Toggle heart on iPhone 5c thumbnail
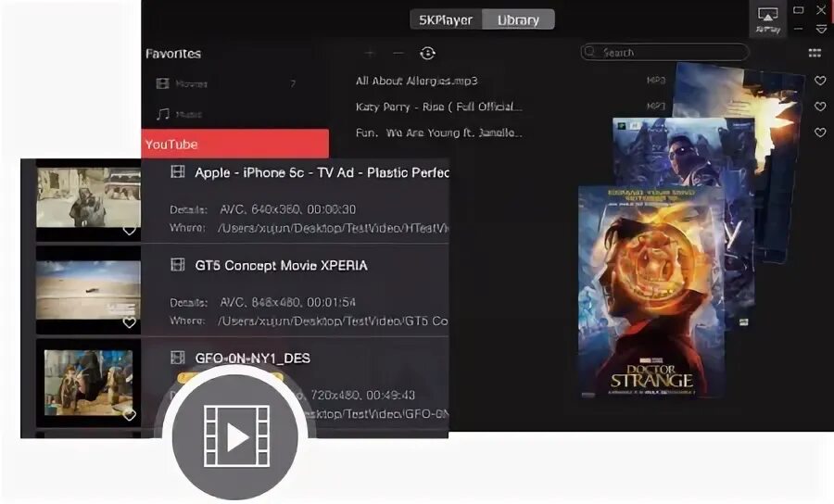The width and height of the screenshot is (834, 504). pyautogui.click(x=129, y=230)
